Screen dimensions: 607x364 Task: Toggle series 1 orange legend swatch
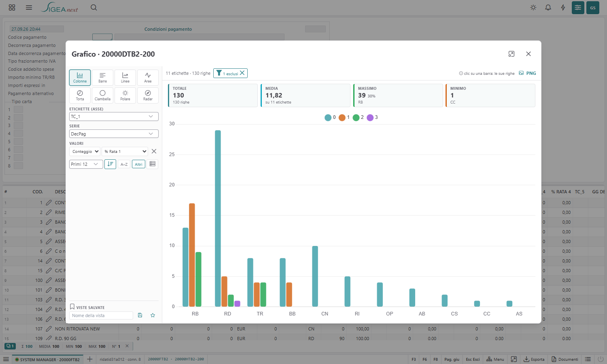pos(342,117)
